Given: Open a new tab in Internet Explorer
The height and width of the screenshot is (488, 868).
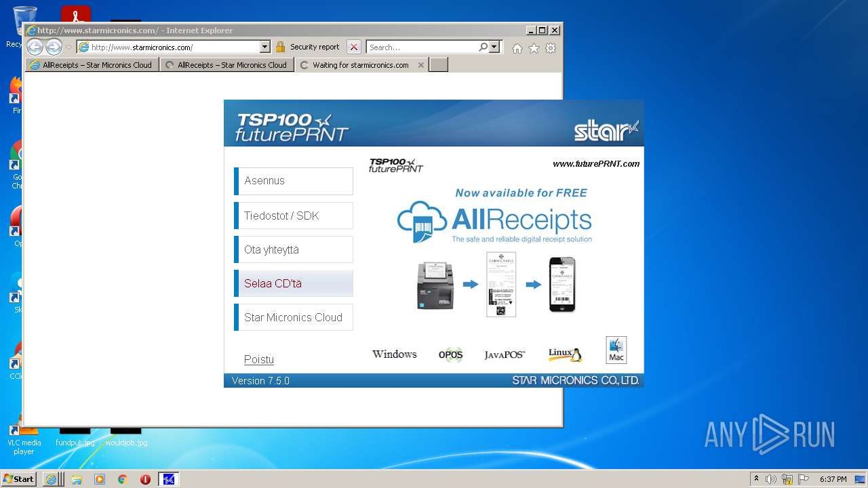Looking at the screenshot, I should (439, 65).
